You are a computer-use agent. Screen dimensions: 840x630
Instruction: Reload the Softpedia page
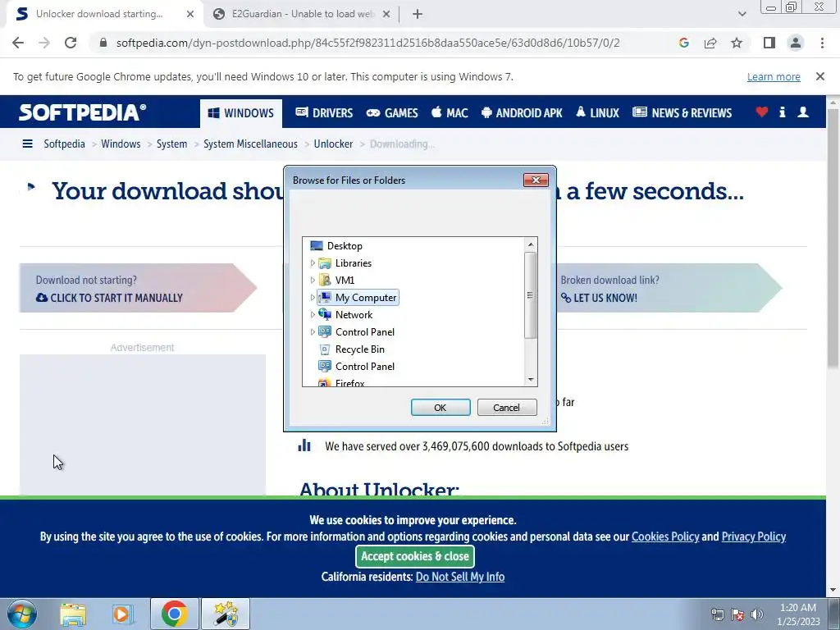pos(71,43)
